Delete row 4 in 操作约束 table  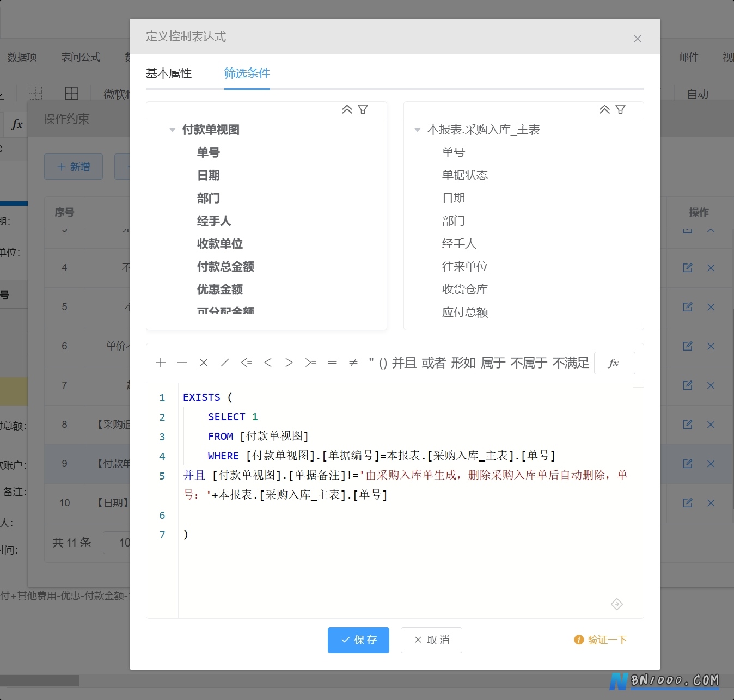pos(711,268)
